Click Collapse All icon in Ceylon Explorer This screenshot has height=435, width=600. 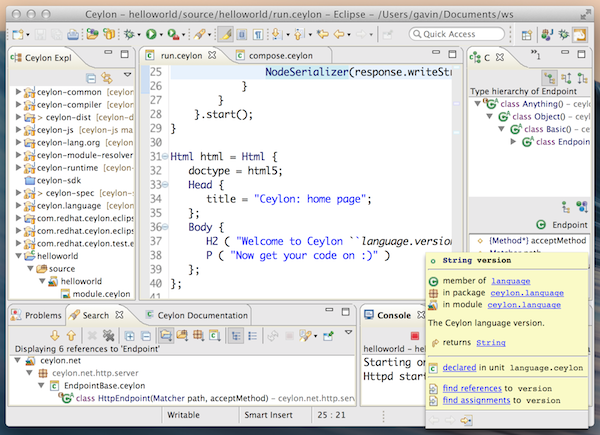tap(91, 77)
